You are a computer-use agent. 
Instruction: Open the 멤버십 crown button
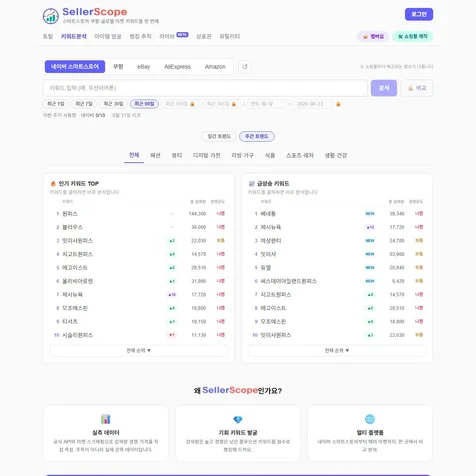373,36
